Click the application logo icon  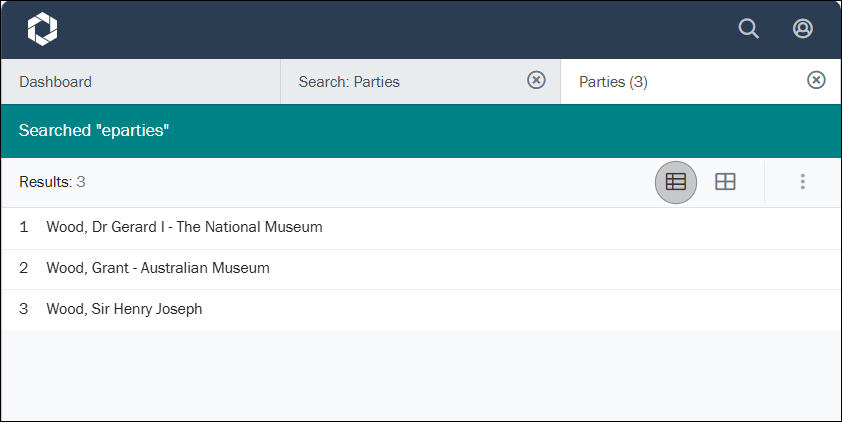tap(42, 29)
